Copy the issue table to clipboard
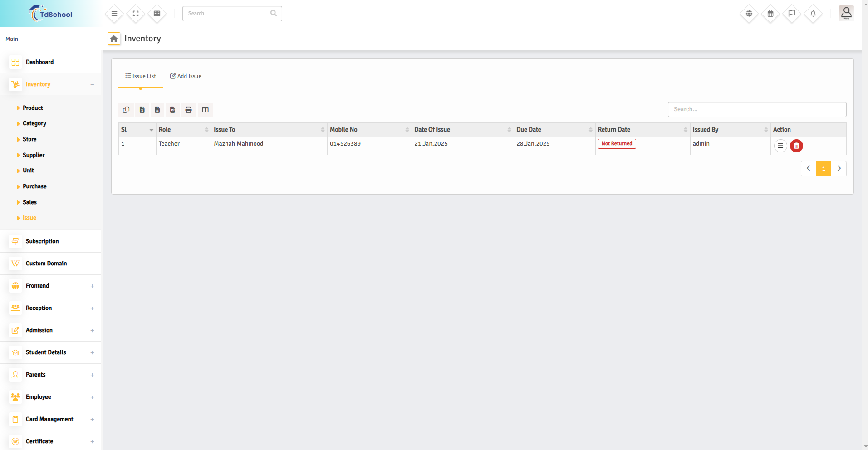This screenshot has height=450, width=868. (x=126, y=110)
